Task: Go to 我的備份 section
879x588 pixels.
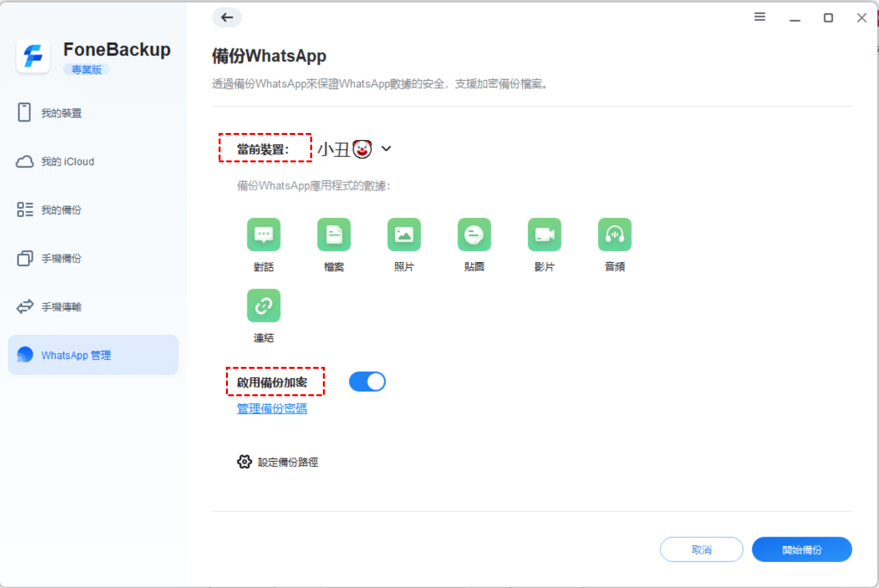Action: tap(93, 210)
